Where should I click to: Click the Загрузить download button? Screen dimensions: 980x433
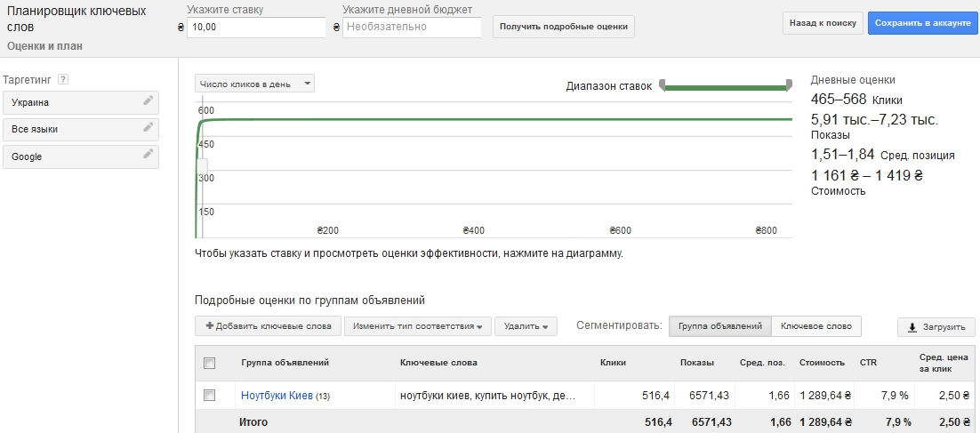936,327
